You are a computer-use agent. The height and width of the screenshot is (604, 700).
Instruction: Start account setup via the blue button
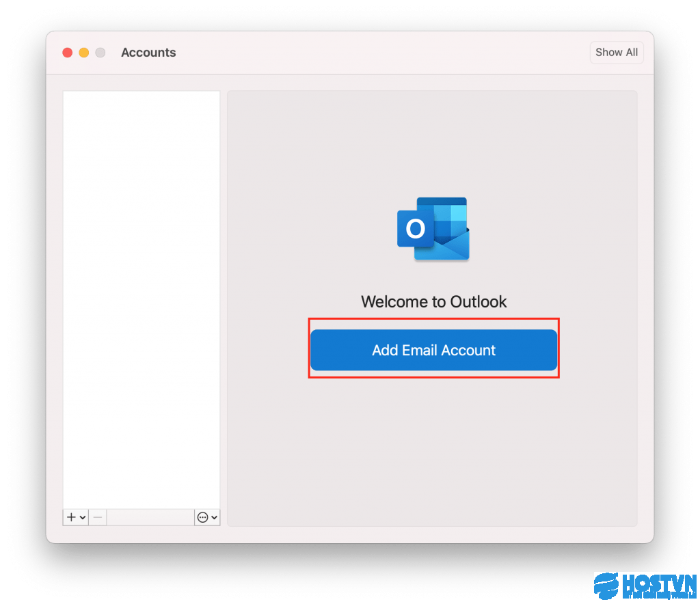(x=433, y=350)
